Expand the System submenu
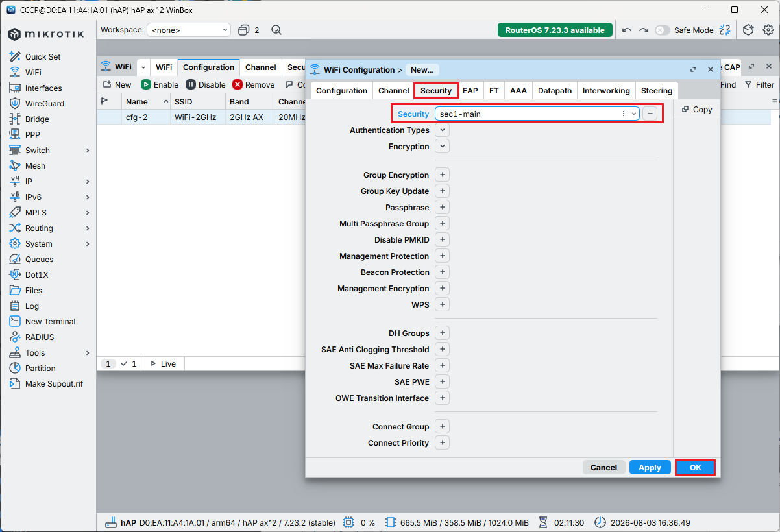The image size is (780, 532). [x=88, y=243]
